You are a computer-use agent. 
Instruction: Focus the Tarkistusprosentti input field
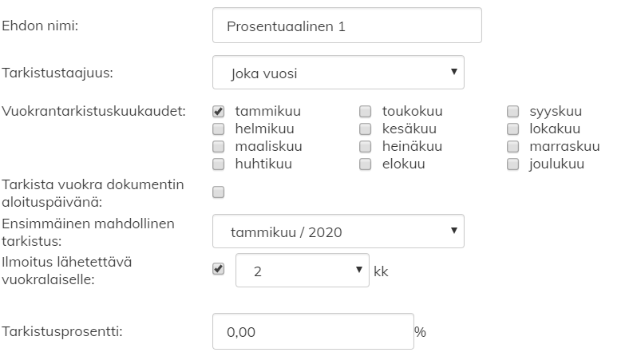tap(313, 331)
